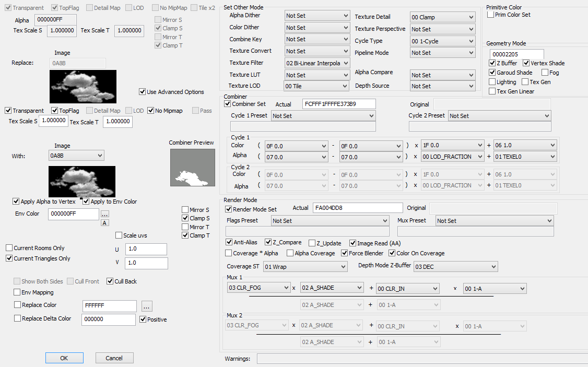The width and height of the screenshot is (588, 367).
Task: Click the Combiner Preview image
Action: point(192,168)
